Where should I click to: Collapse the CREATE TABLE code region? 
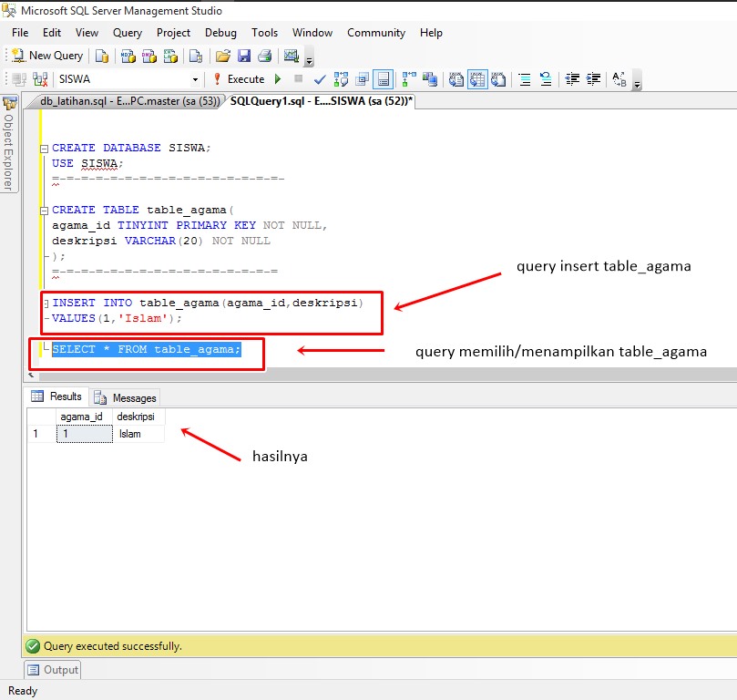pos(43,210)
